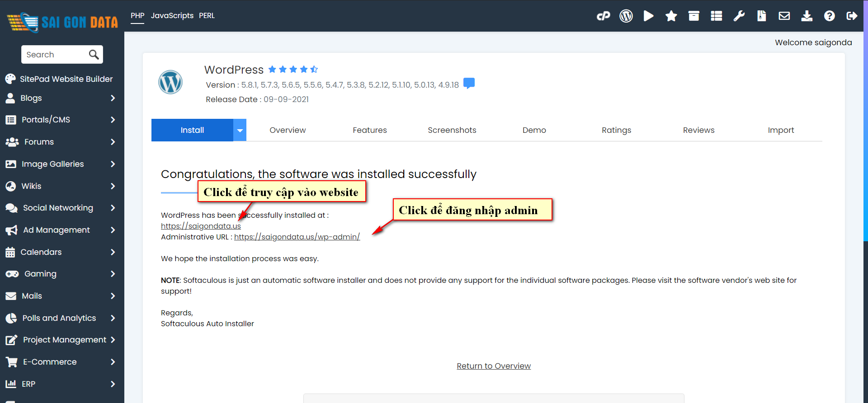Expand the Portals/CMS category chevron

point(113,120)
